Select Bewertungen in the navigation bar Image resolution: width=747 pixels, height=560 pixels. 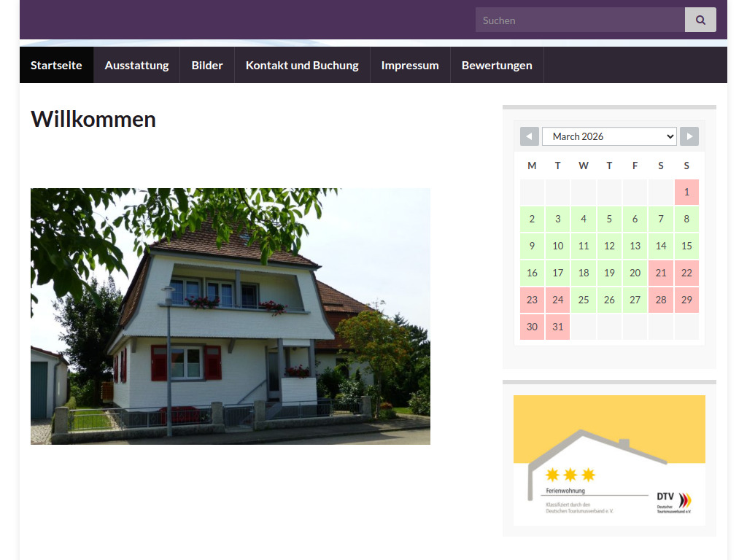(x=497, y=64)
